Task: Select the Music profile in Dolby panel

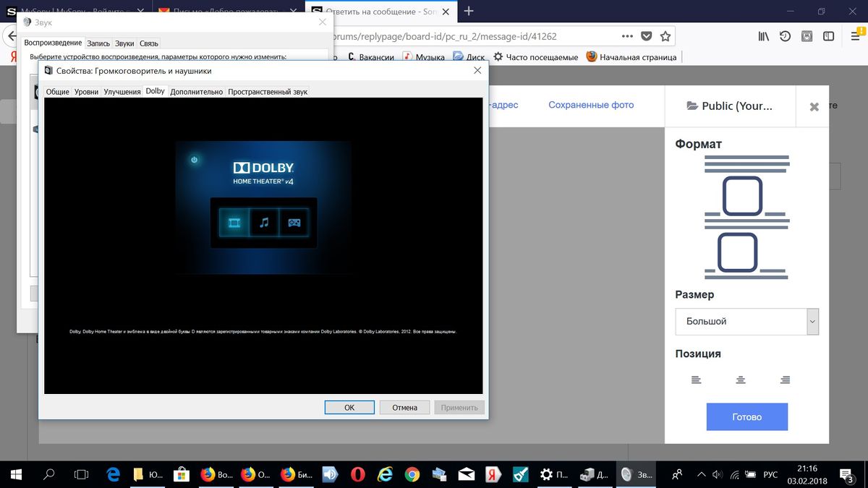Action: click(263, 223)
